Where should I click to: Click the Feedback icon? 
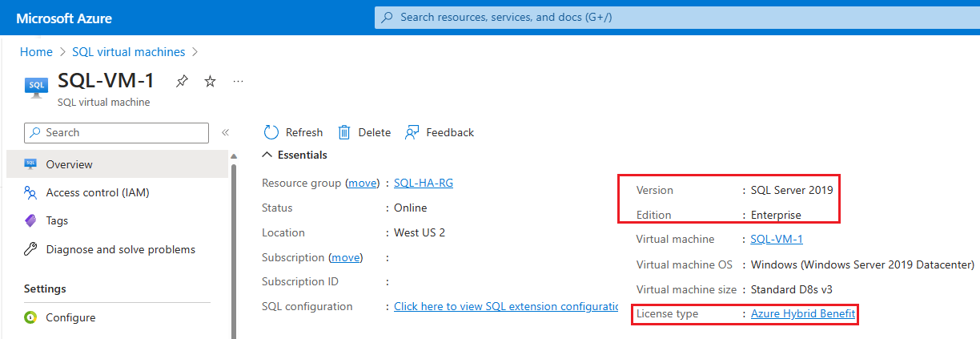click(x=412, y=132)
